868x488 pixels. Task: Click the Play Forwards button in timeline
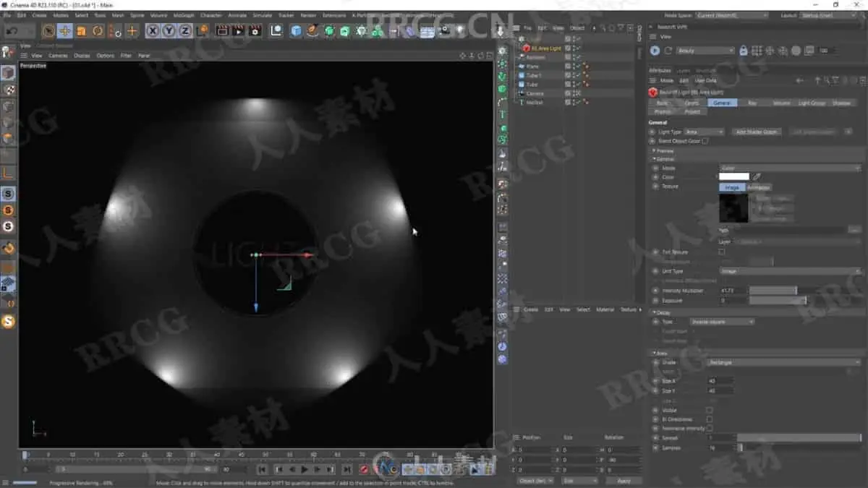tap(305, 469)
